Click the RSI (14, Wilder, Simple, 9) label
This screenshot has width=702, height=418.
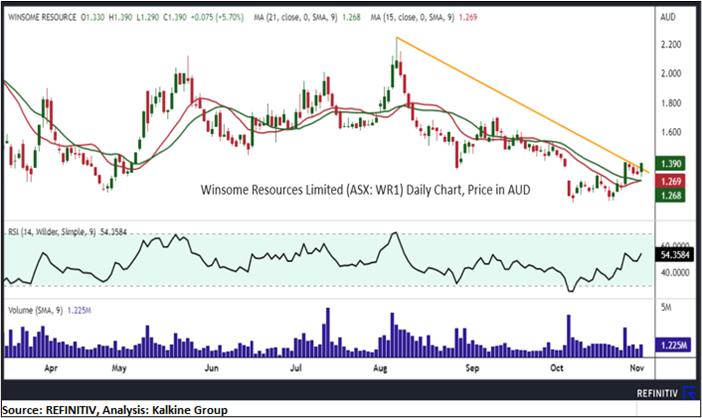click(52, 232)
